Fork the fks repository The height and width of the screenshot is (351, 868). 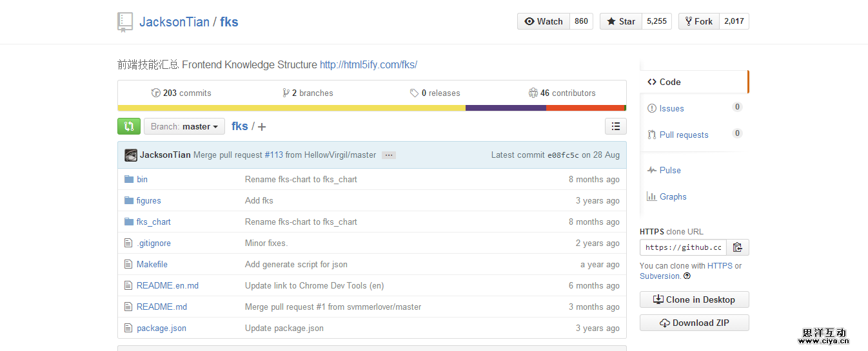[x=698, y=21]
